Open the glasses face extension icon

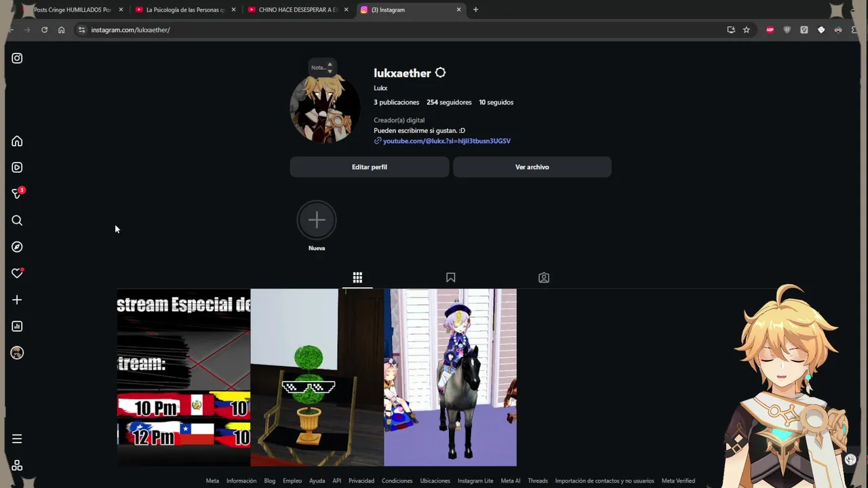838,30
